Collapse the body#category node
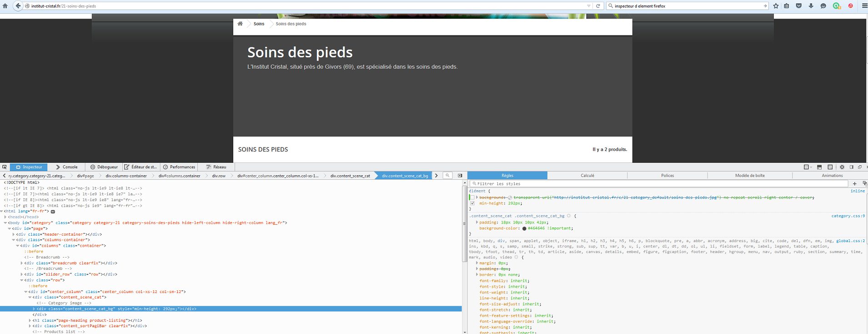 coord(5,223)
